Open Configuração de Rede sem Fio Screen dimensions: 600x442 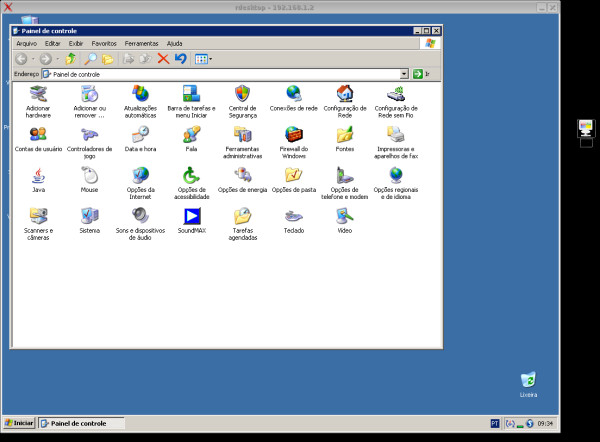point(396,101)
